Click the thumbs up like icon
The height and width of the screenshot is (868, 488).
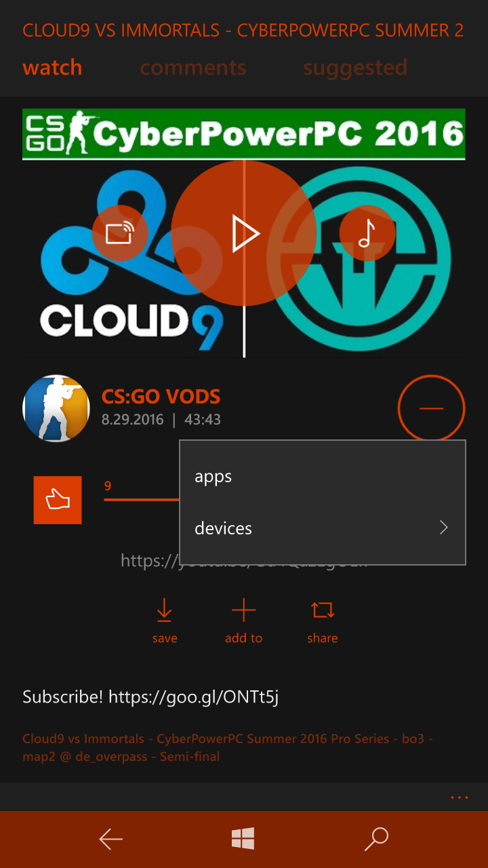(58, 500)
